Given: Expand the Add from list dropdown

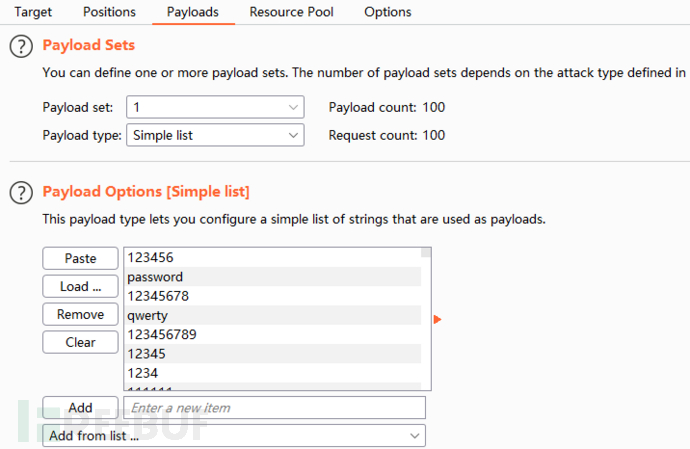Looking at the screenshot, I should [x=234, y=436].
